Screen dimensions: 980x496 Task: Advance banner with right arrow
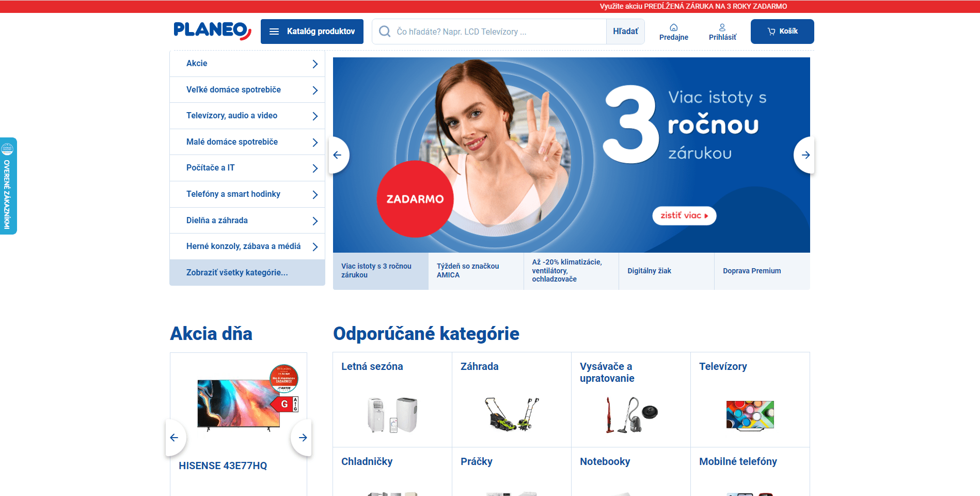[x=805, y=155]
